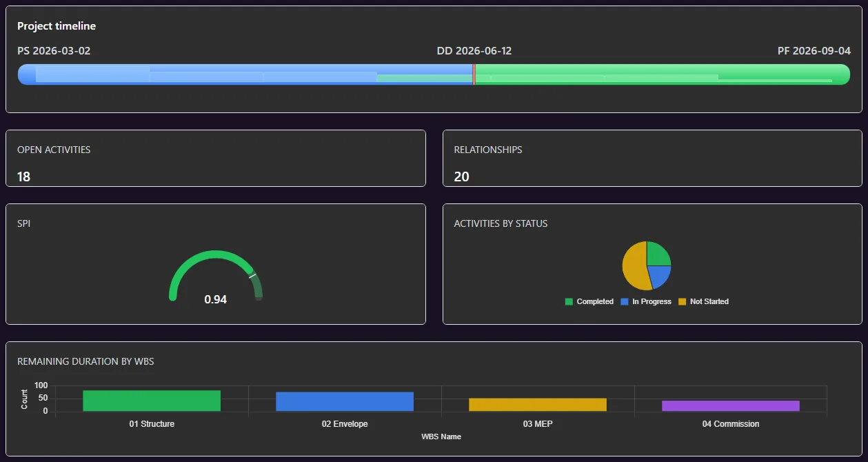
Task: Click the Open Activities count 18
Action: 23,177
